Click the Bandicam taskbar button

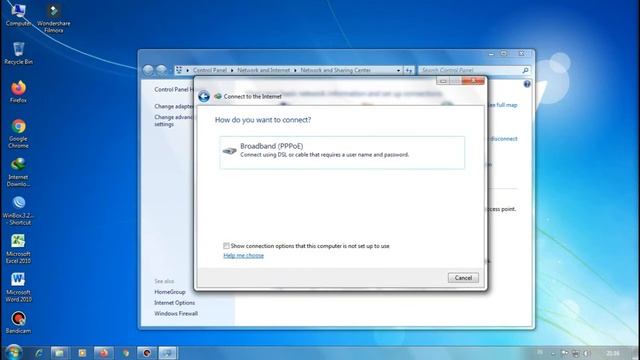coord(147,353)
